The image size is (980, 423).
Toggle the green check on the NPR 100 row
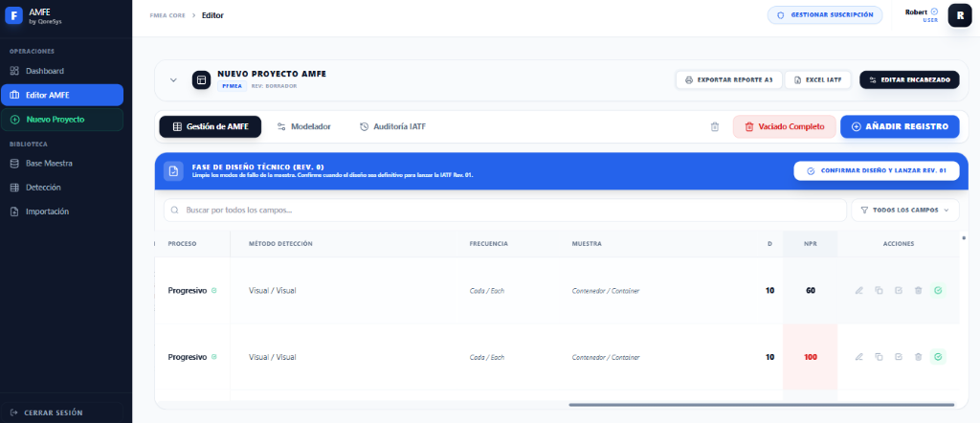pyautogui.click(x=938, y=357)
